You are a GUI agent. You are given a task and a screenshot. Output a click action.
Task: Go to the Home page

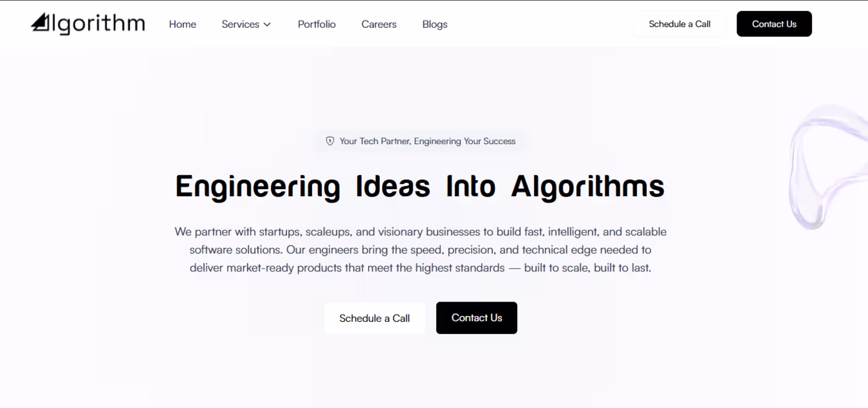182,24
